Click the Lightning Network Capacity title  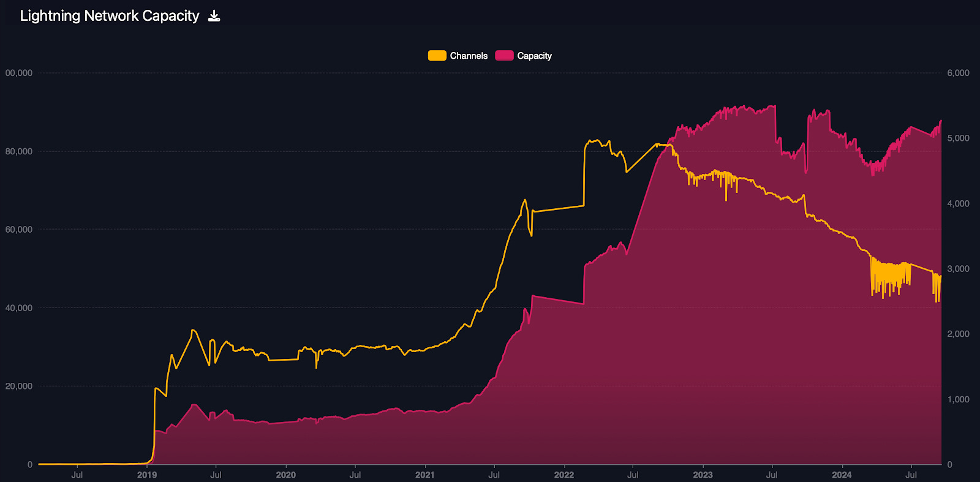[x=110, y=16]
